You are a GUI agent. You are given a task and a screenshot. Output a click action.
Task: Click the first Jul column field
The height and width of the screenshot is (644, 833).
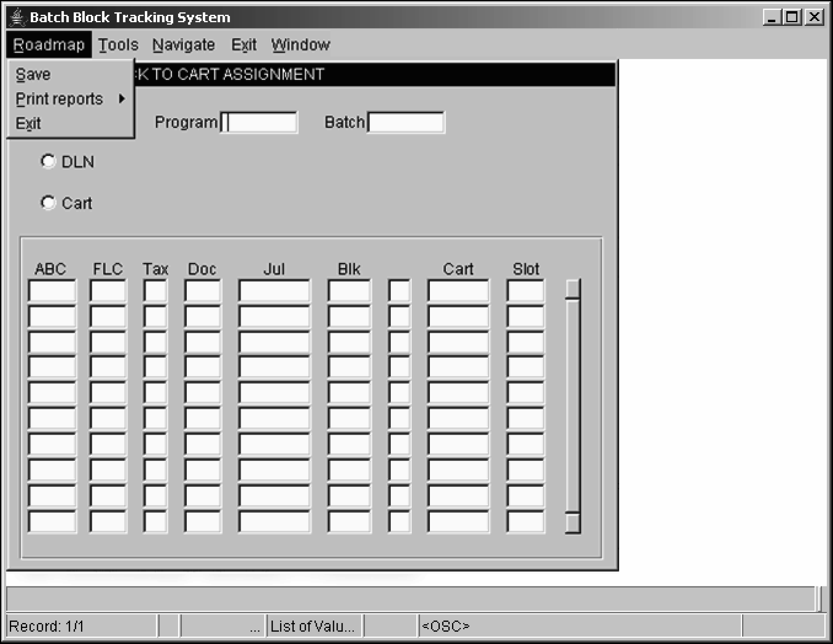pos(274,291)
